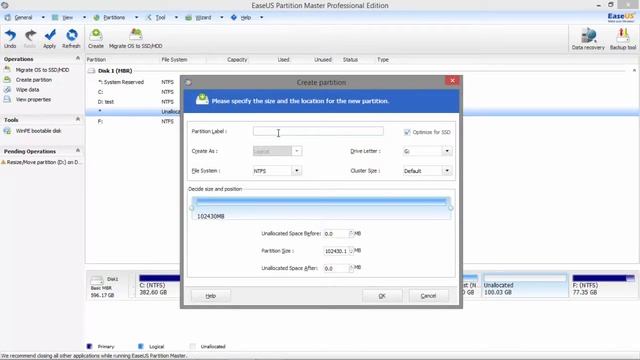Open the Wizard menu
The image size is (640, 360).
pos(203,18)
